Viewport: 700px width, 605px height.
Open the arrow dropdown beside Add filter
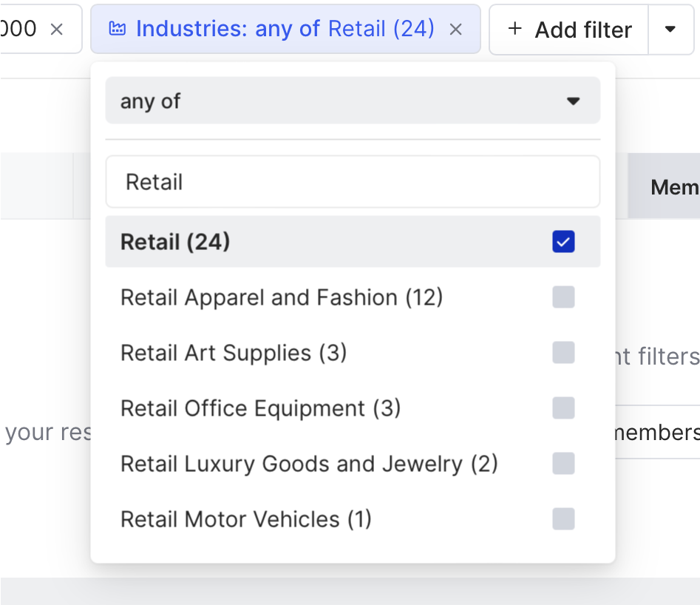click(670, 30)
